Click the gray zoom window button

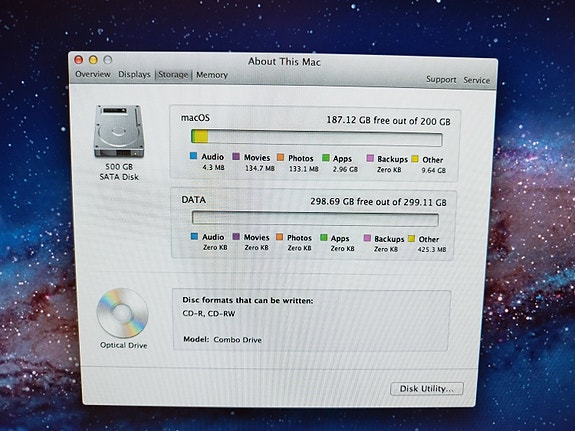pos(107,59)
